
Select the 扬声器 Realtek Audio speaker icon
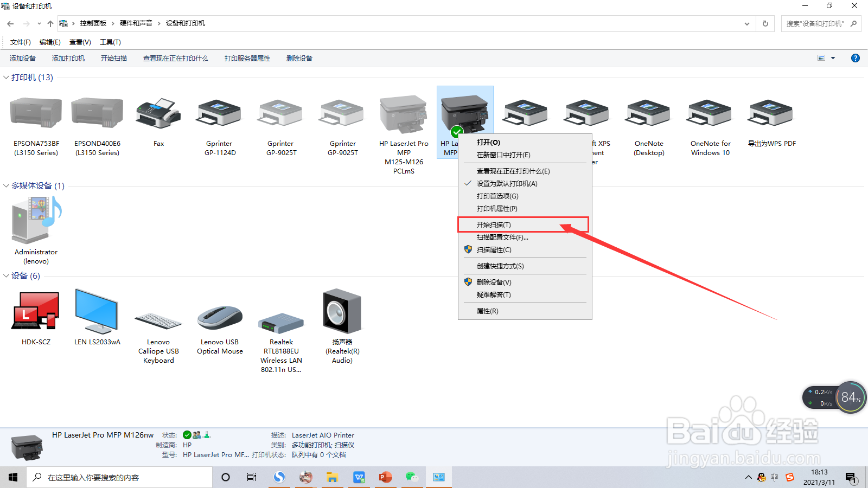pos(342,311)
